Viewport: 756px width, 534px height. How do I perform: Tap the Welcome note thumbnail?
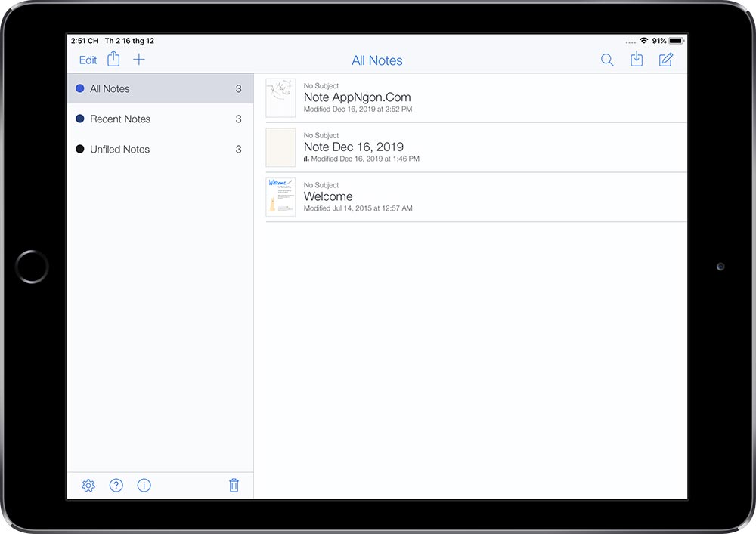tap(280, 197)
